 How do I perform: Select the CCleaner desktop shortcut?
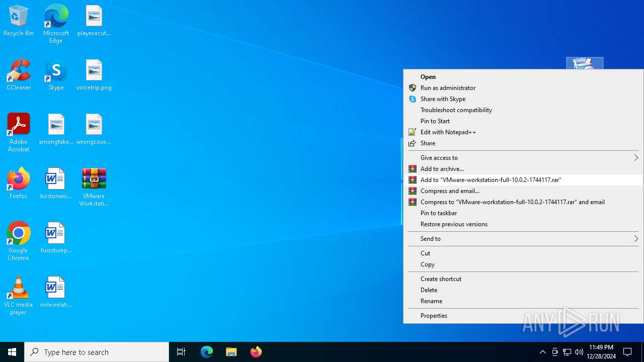(x=19, y=75)
